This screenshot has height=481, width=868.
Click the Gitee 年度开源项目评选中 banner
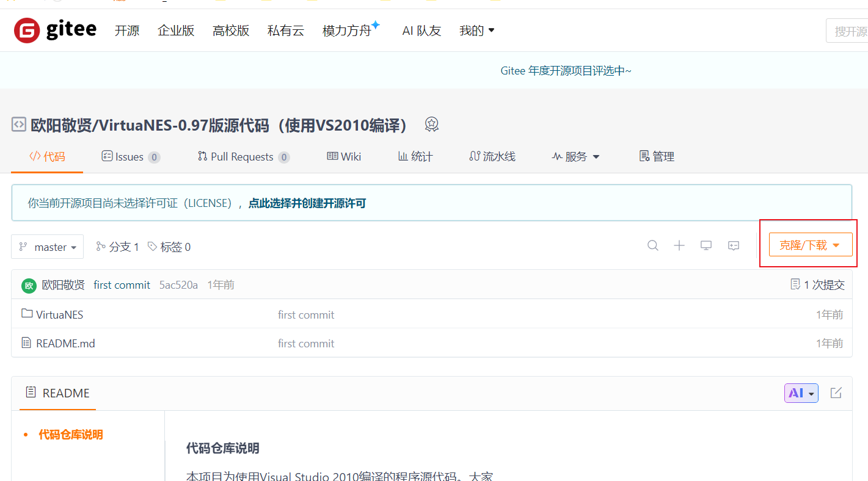[566, 71]
